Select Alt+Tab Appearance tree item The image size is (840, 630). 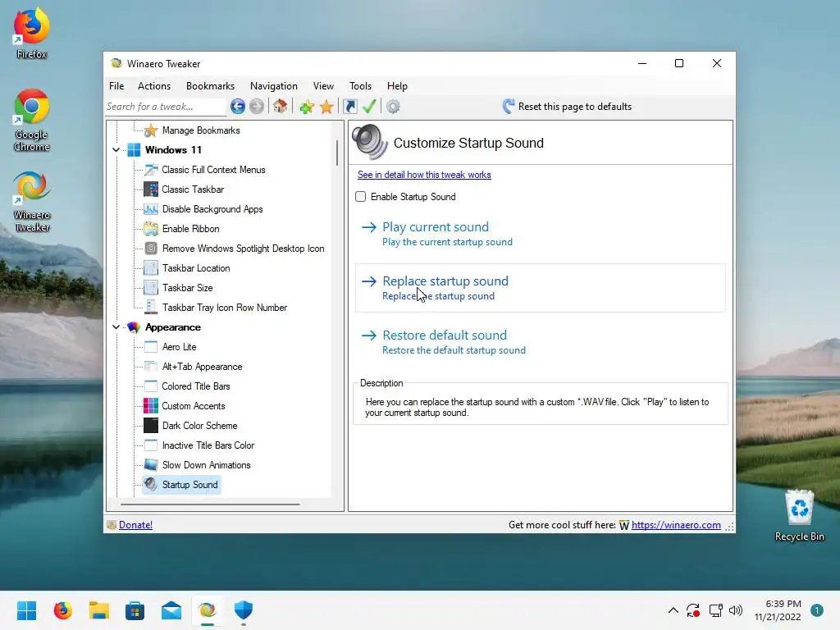(202, 367)
